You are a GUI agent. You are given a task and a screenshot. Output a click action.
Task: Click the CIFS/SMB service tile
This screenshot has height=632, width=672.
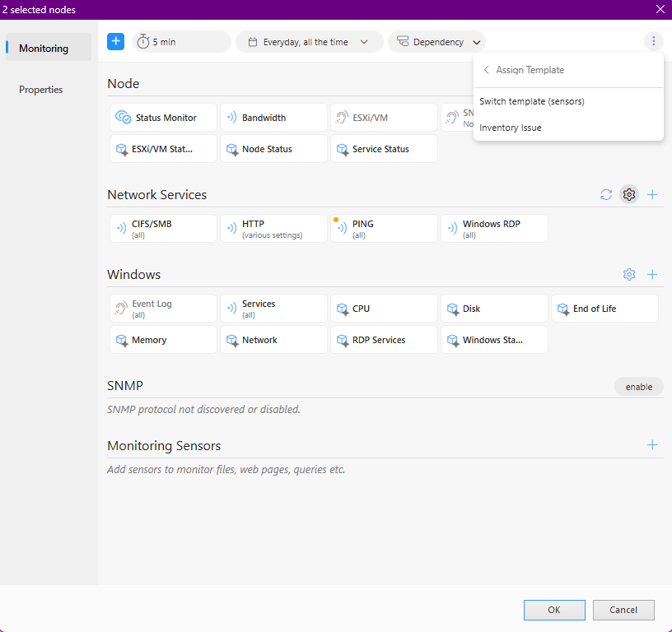(x=163, y=228)
